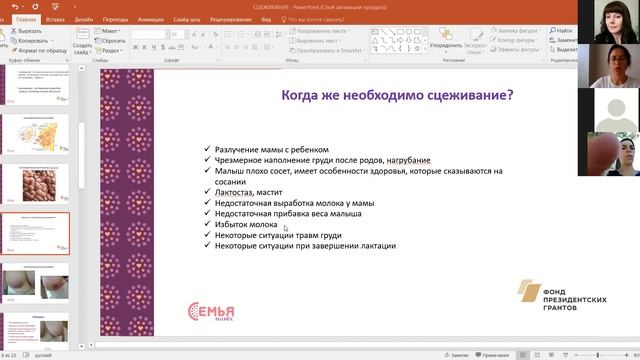
Task: Toggle italic К formatting
Action: click(144, 47)
